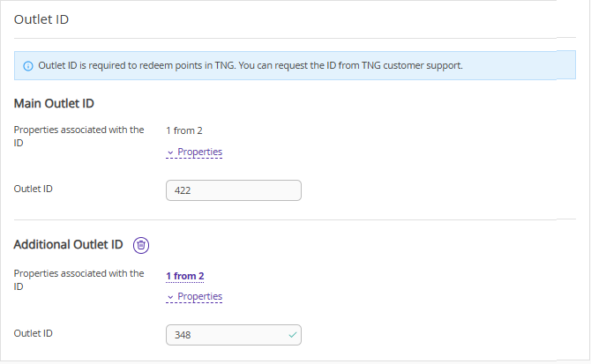Click the "Additional Outlet ID" heading
The height and width of the screenshot is (364, 591).
pos(68,245)
